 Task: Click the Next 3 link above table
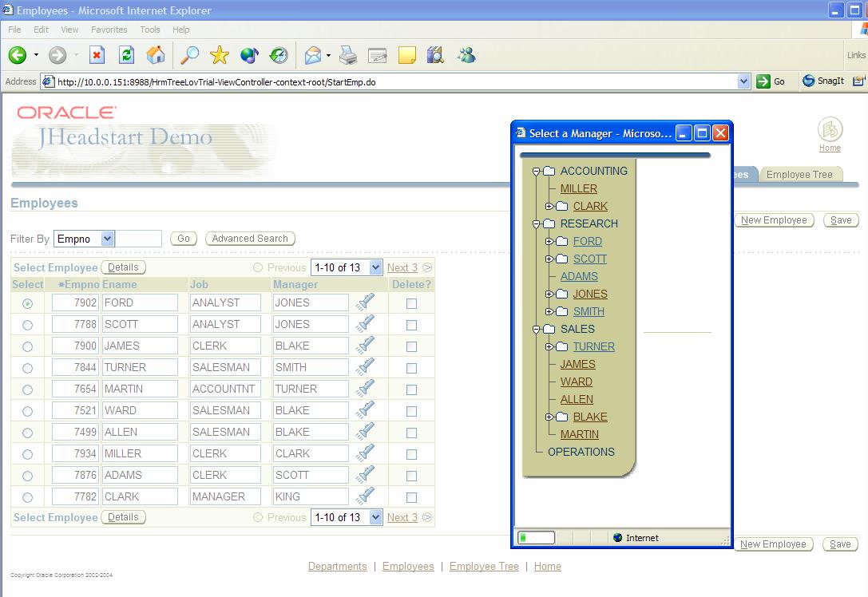(x=402, y=268)
